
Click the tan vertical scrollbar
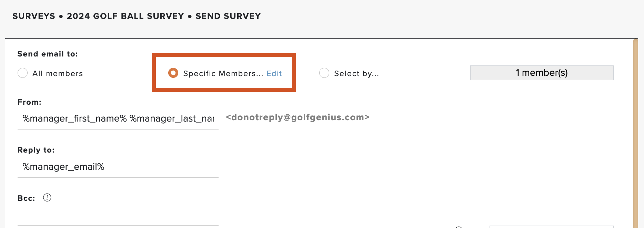pyautogui.click(x=636, y=133)
